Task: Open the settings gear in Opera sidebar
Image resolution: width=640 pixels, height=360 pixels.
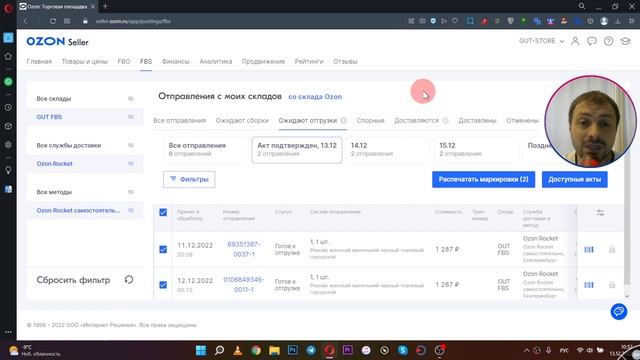Action: click(x=8, y=144)
